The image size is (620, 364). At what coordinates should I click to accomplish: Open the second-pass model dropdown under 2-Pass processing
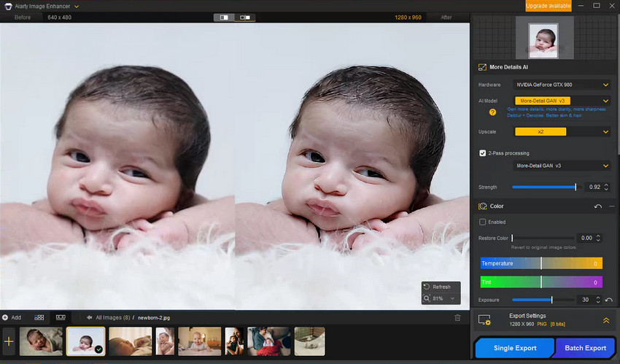tap(562, 166)
